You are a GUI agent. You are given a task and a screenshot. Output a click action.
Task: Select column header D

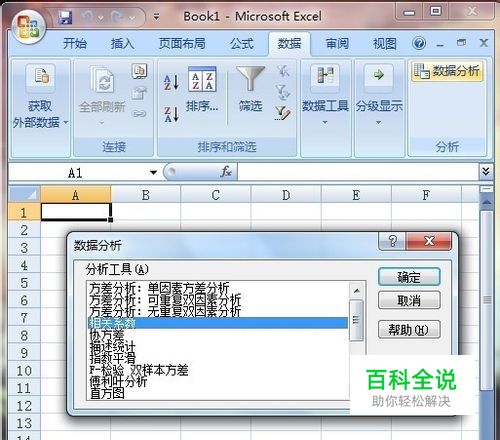[286, 195]
